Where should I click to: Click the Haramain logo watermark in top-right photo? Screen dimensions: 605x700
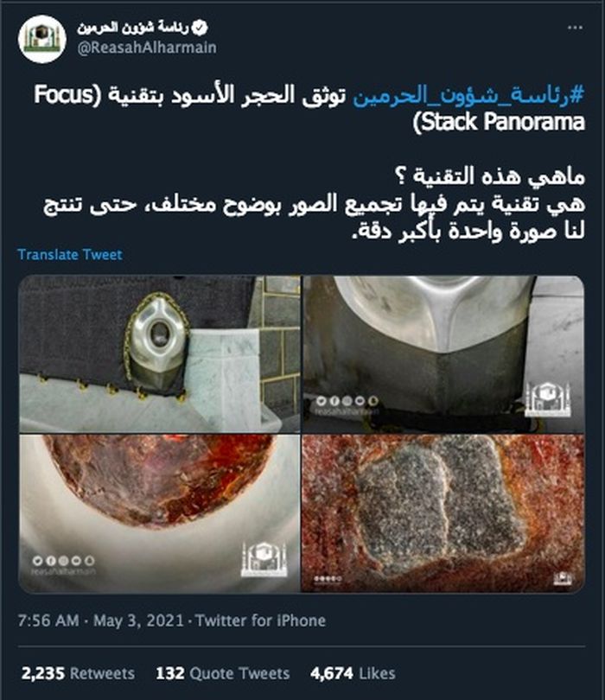[547, 399]
